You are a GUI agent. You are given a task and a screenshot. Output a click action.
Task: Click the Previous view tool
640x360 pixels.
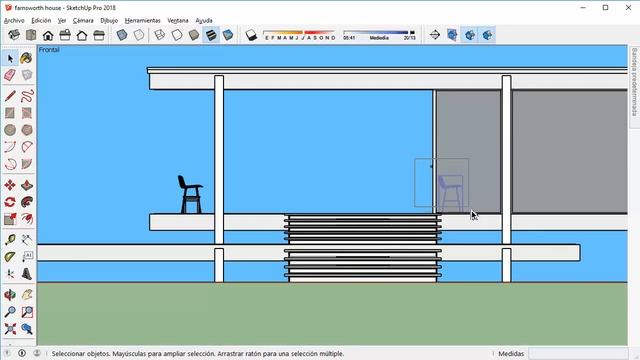27,329
